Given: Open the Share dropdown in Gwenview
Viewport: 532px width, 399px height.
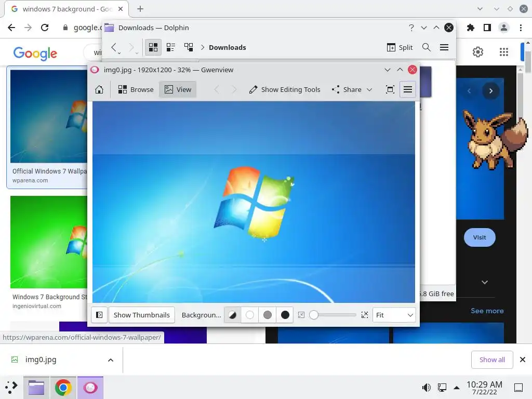Looking at the screenshot, I should tap(352, 89).
